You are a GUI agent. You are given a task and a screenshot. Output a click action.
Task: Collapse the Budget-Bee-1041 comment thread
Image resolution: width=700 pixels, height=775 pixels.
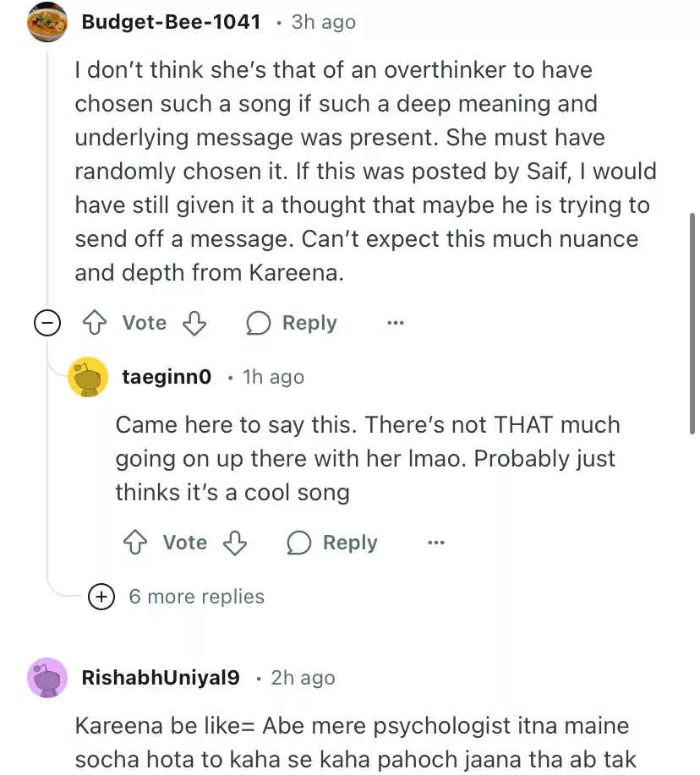tap(47, 323)
